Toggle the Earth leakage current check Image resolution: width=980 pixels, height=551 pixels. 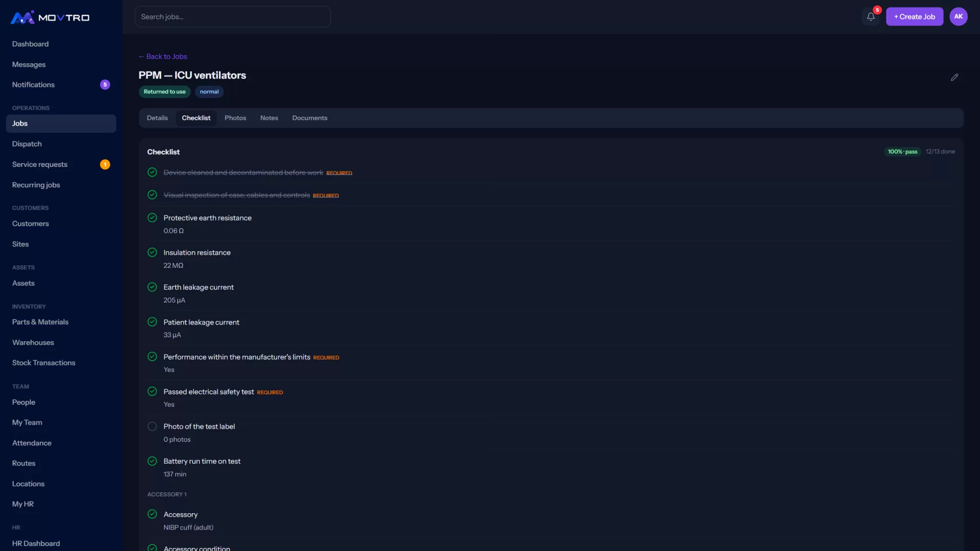pos(152,287)
